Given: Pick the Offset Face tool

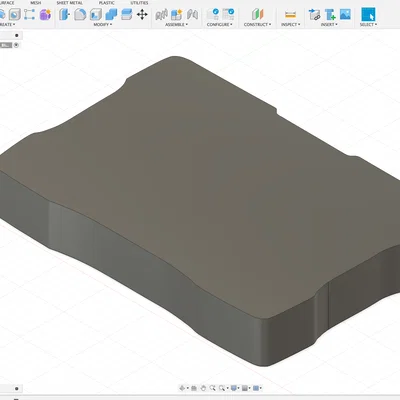Looking at the screenshot, I should 127,14.
